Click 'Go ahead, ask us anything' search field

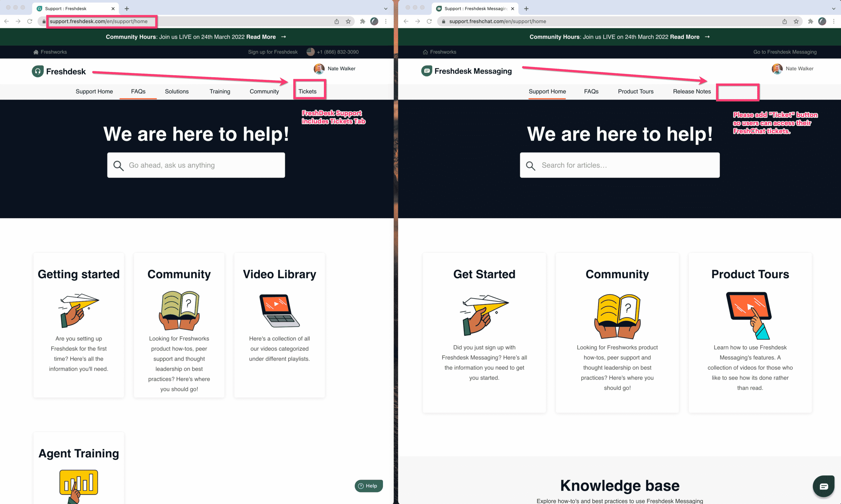click(x=196, y=165)
